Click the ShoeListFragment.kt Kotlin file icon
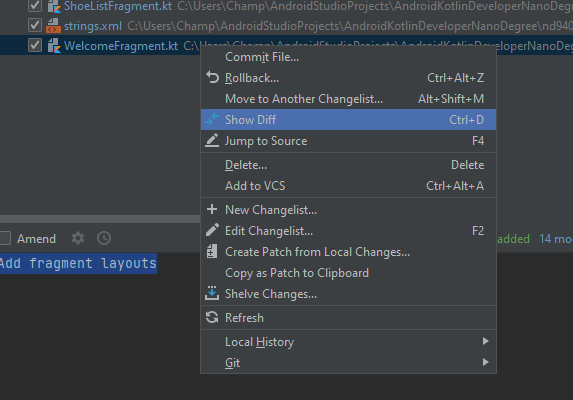The width and height of the screenshot is (573, 400). point(54,6)
